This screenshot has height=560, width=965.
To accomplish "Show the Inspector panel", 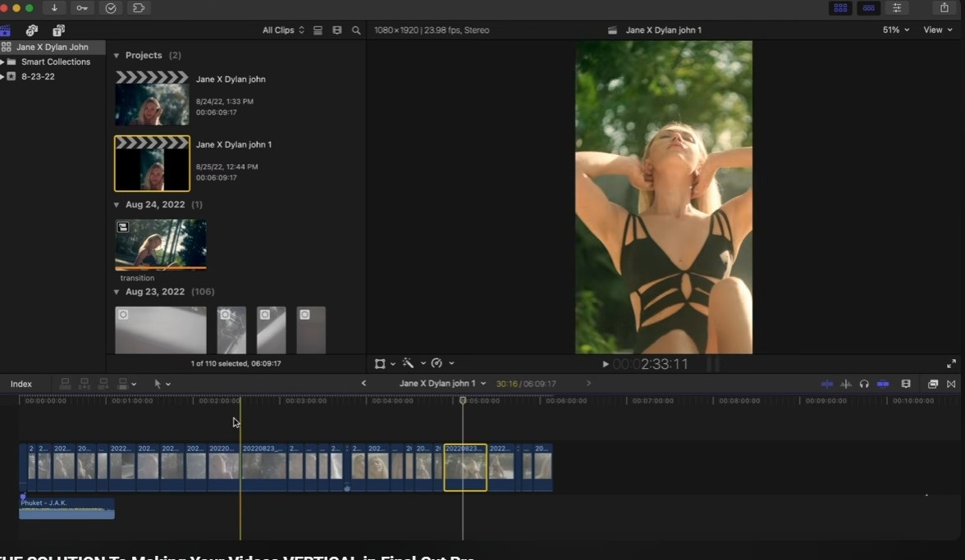I will click(897, 8).
